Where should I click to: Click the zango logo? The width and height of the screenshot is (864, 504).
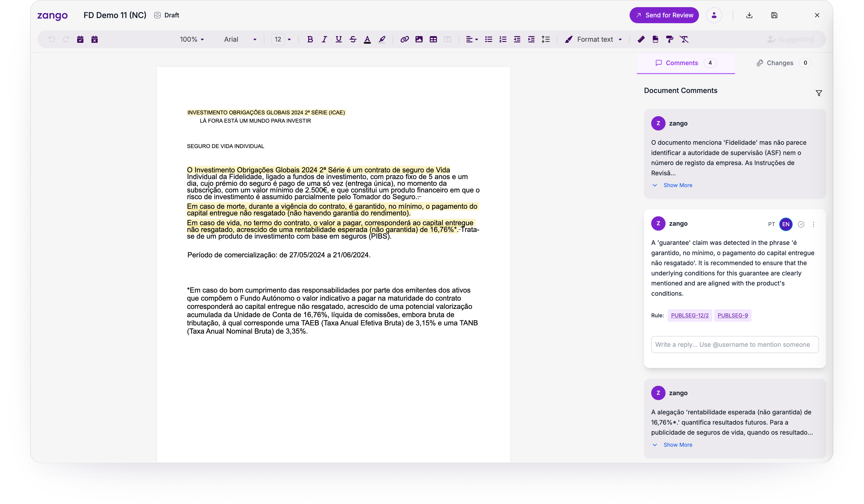[x=52, y=15]
